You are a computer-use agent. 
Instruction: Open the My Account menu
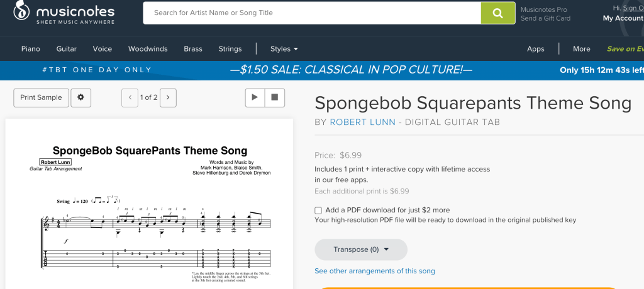pyautogui.click(x=623, y=18)
